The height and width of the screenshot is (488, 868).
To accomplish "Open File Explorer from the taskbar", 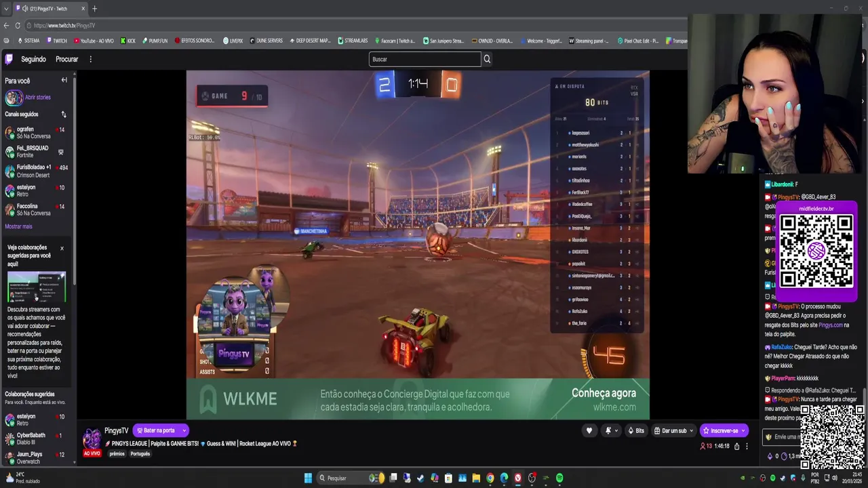I will [x=476, y=478].
